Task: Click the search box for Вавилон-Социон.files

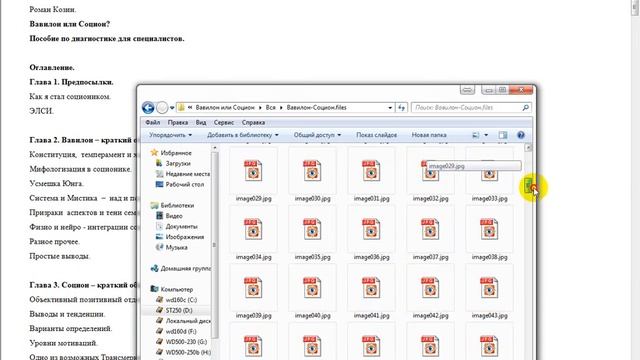Action: [x=472, y=108]
